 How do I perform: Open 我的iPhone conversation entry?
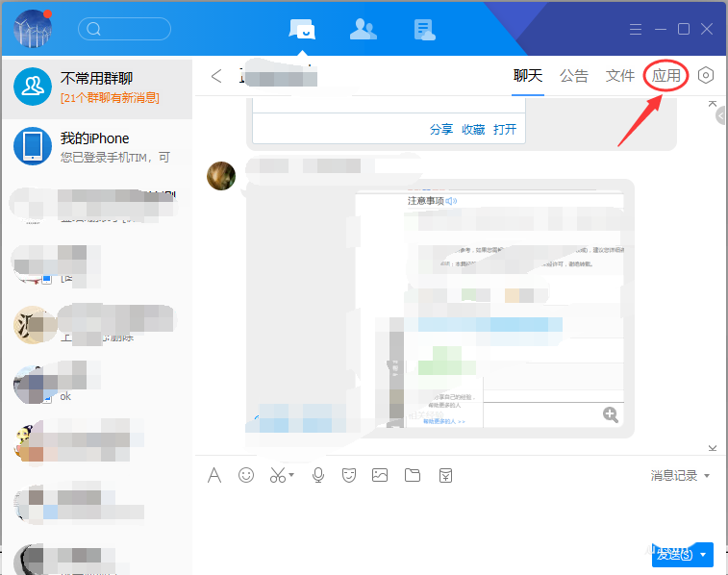[x=97, y=146]
